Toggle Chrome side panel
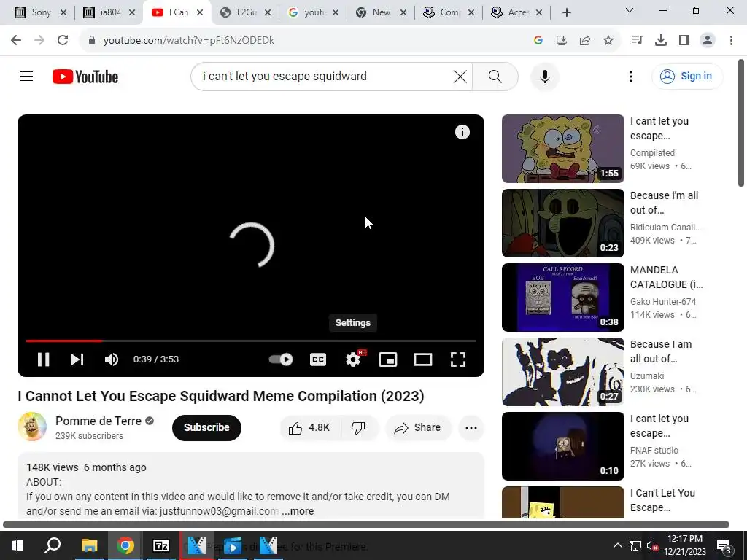Image resolution: width=747 pixels, height=560 pixels. (x=684, y=41)
